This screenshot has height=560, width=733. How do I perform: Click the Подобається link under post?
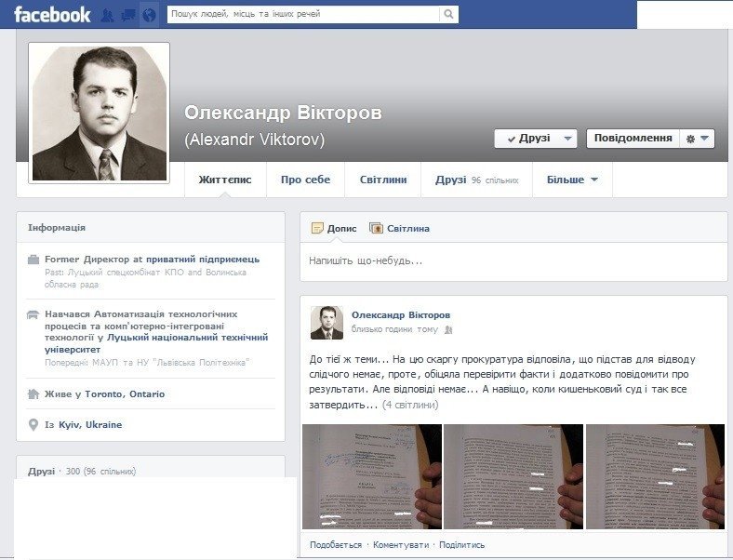[336, 545]
